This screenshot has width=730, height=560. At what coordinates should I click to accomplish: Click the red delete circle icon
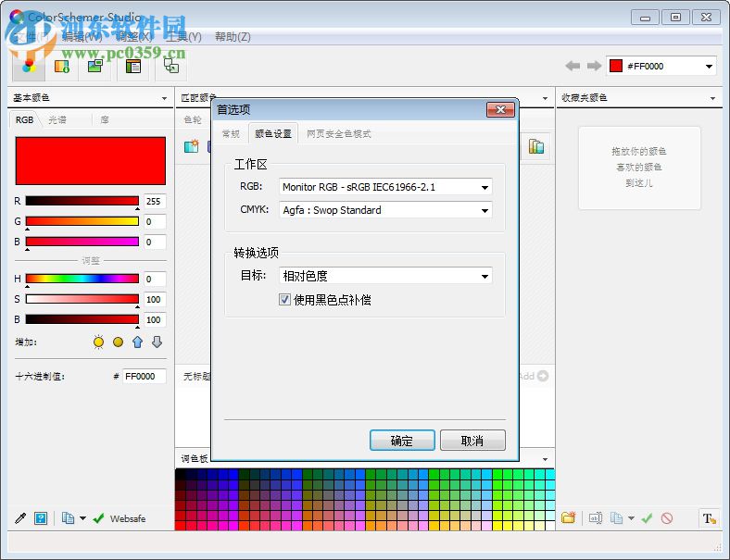(667, 517)
